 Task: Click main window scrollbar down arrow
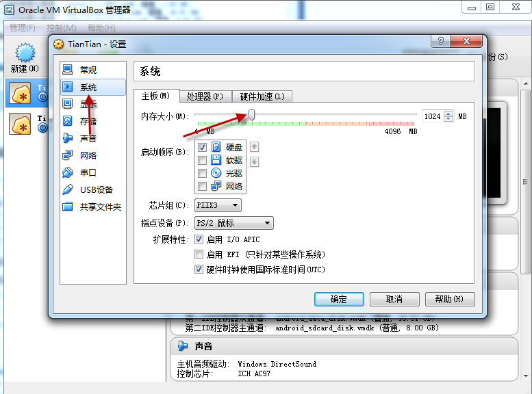(526, 376)
